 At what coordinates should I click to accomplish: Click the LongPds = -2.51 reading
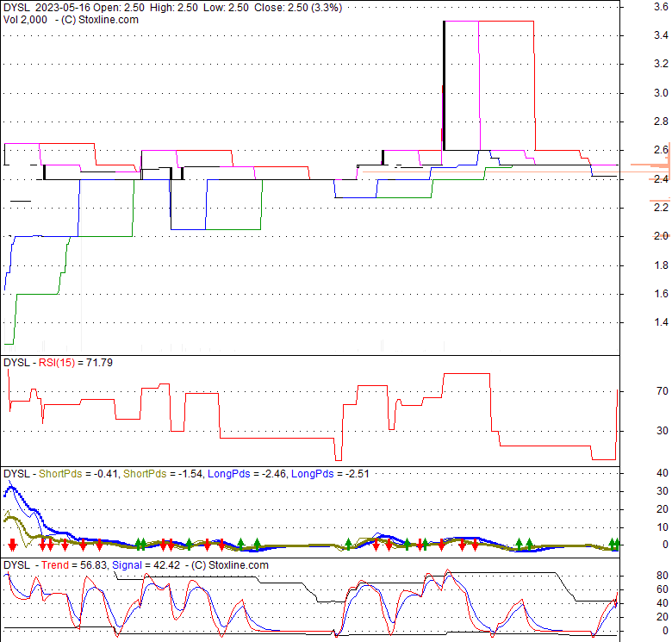(330, 474)
